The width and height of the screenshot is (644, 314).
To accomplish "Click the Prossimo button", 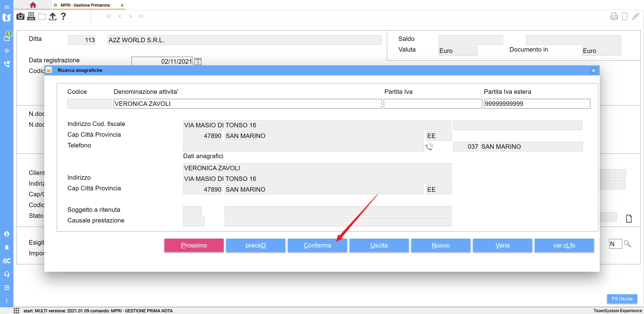I will click(x=194, y=245).
